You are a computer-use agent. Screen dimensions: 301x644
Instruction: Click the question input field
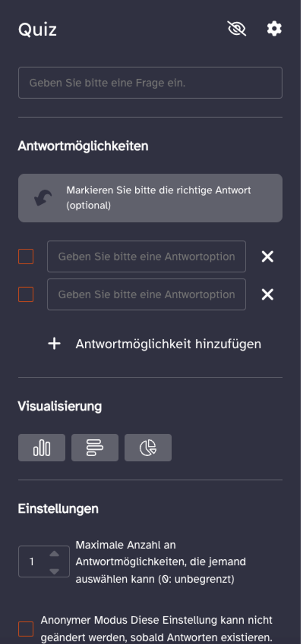pyautogui.click(x=150, y=83)
